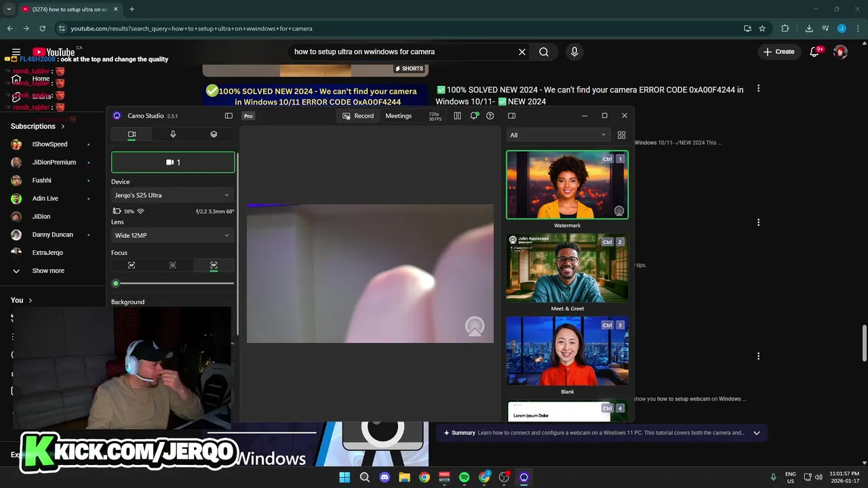Bookmark page with star icon
The height and width of the screenshot is (488, 868).
(x=762, y=28)
